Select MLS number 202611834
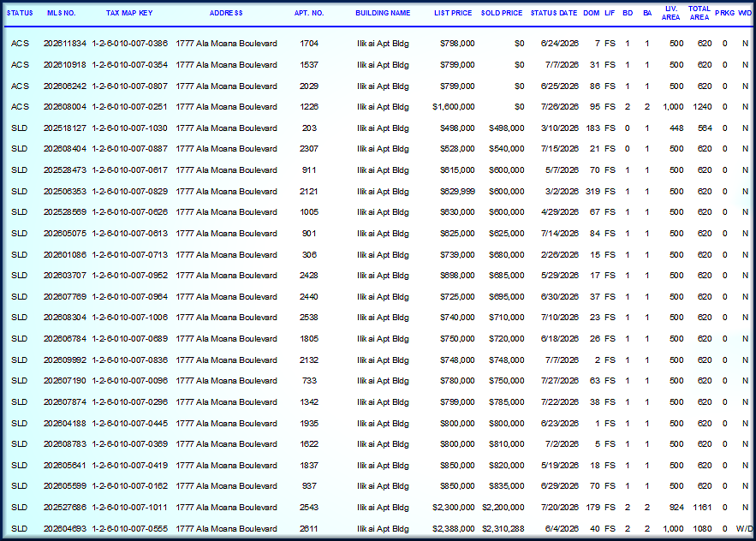Viewport: 756px width, 541px height. click(x=64, y=44)
